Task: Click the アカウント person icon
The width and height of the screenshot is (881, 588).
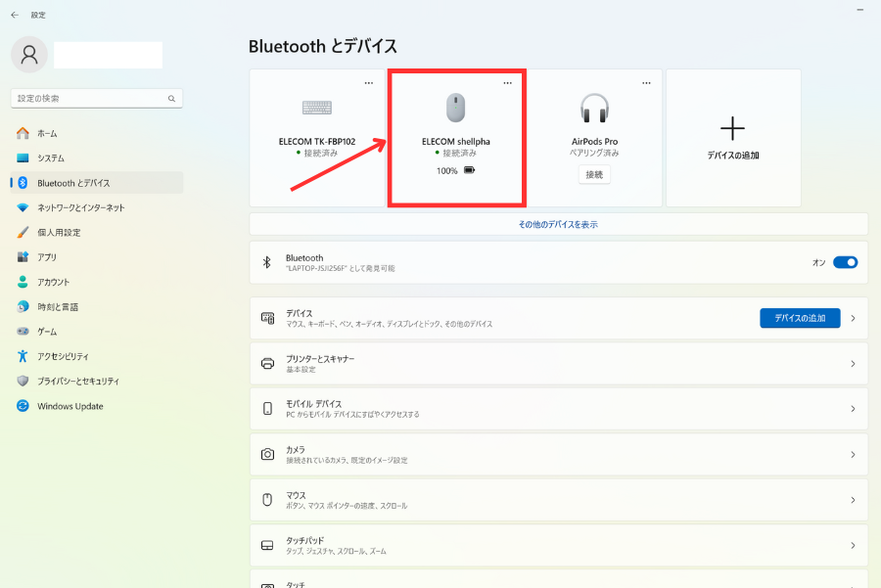Action: [x=23, y=282]
